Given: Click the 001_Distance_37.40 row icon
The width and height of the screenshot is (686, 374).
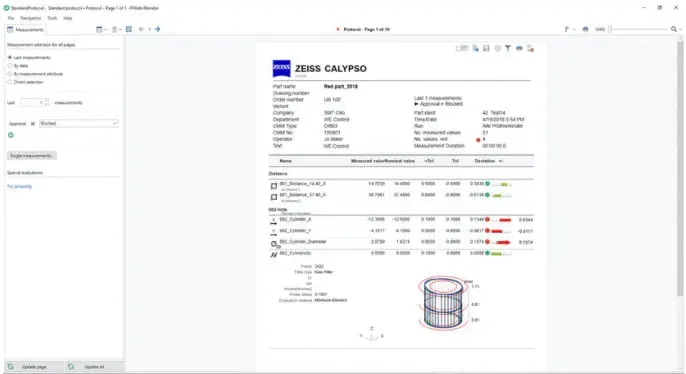Looking at the screenshot, I should (x=274, y=197).
